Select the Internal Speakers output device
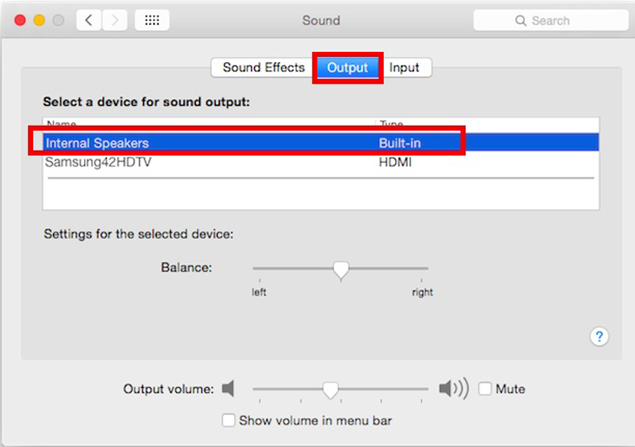 [321, 143]
